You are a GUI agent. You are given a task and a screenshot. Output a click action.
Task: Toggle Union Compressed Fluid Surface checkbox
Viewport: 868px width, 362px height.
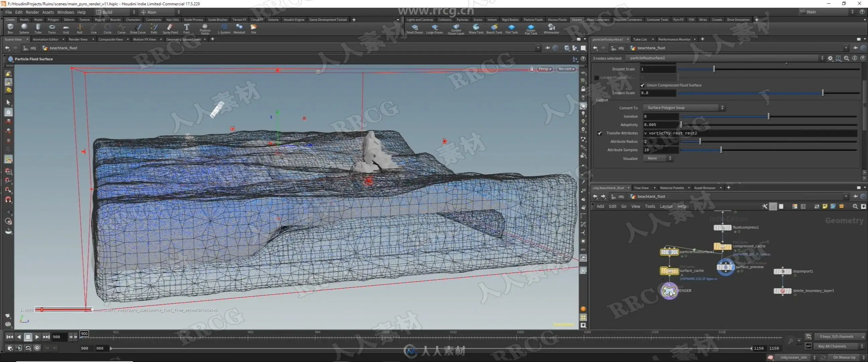(642, 85)
